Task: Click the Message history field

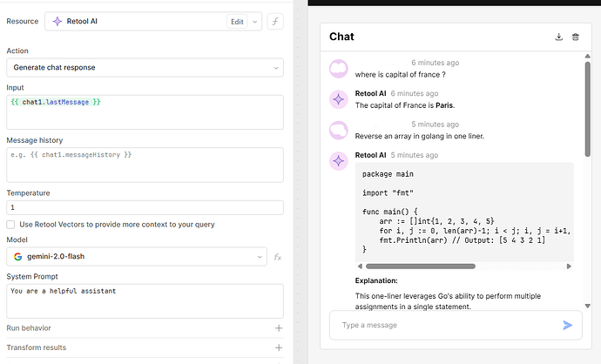Action: [x=145, y=165]
